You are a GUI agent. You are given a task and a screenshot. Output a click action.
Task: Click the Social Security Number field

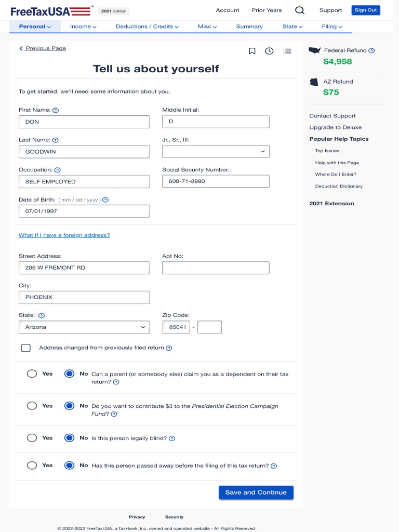(216, 181)
